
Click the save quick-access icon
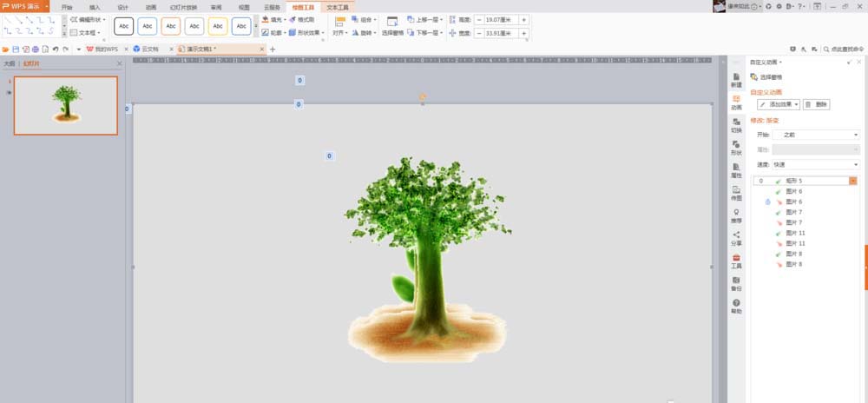tap(16, 50)
